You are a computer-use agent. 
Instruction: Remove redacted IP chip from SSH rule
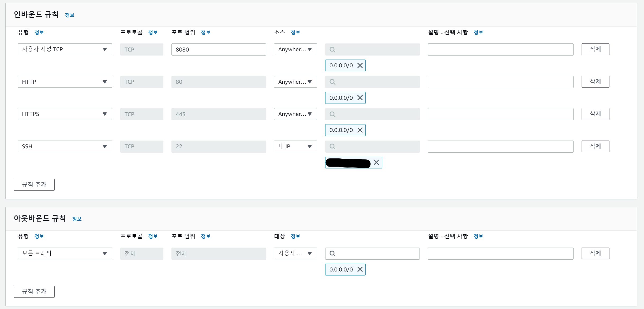pos(376,162)
